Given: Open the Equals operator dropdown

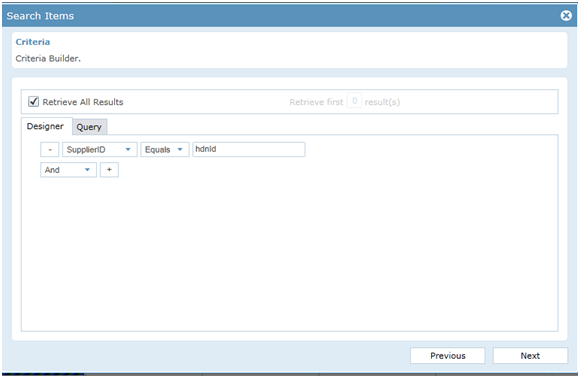Looking at the screenshot, I should 165,150.
